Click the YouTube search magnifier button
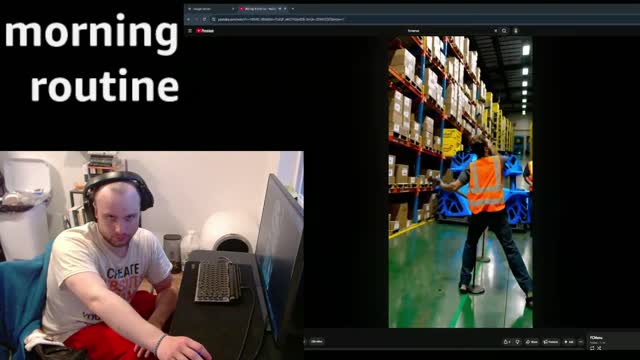The image size is (640, 360). (504, 31)
